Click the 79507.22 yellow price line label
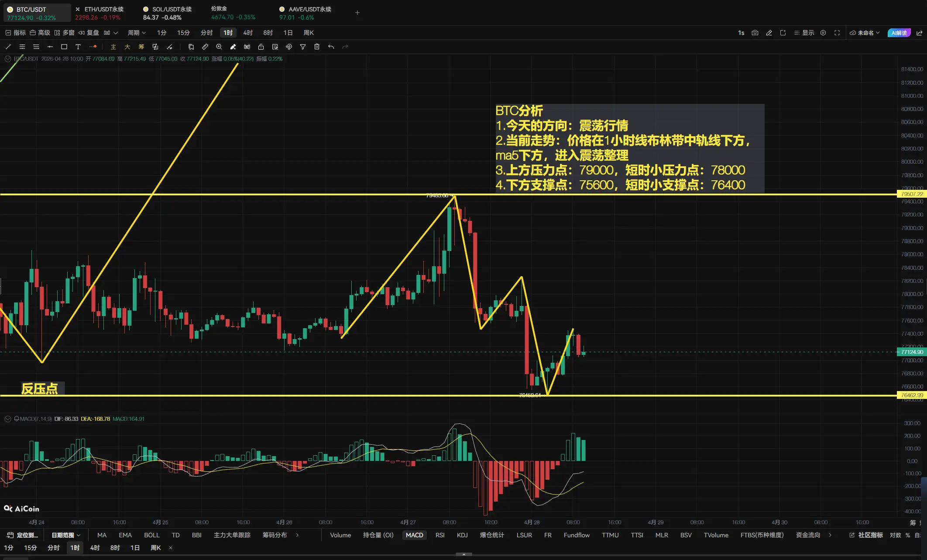 pyautogui.click(x=912, y=194)
